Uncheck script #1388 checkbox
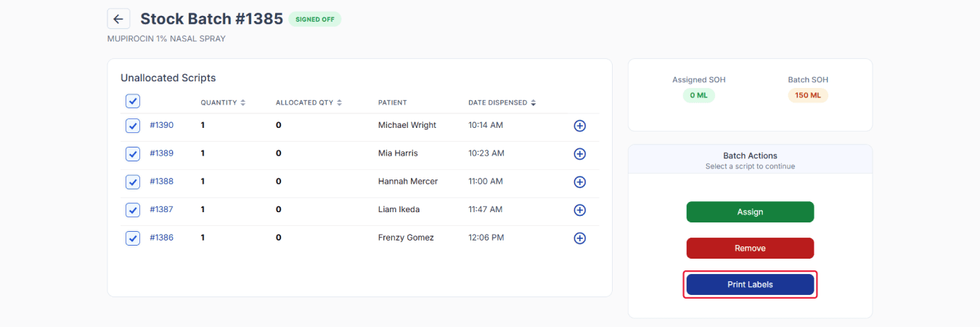Screen dimensions: 980x327 133,182
